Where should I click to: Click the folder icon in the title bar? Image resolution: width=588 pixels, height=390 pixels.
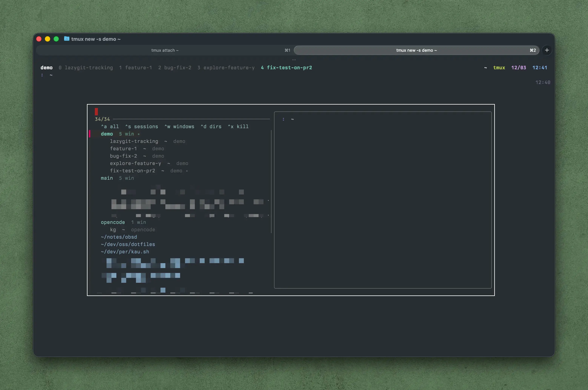[x=67, y=39]
